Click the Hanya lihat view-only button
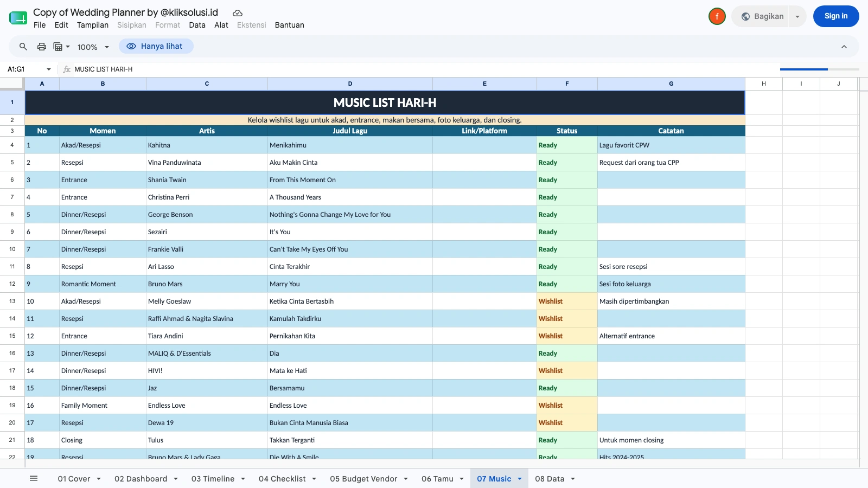The width and height of the screenshot is (868, 488). click(x=156, y=46)
